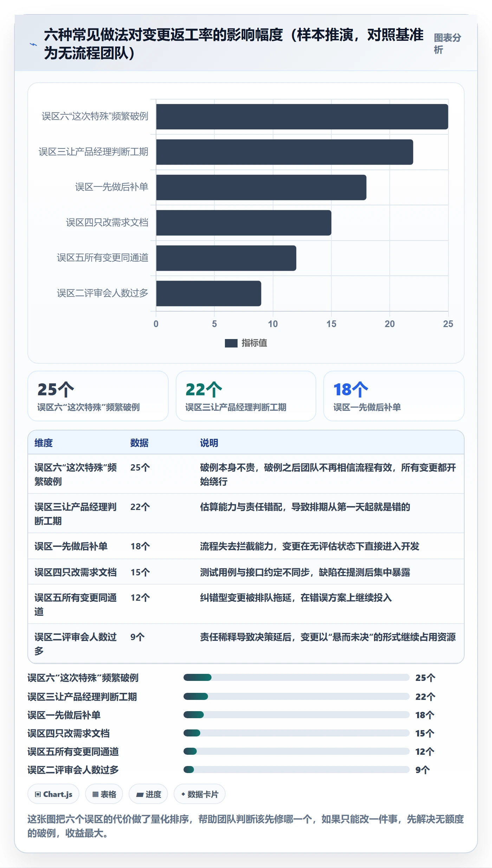The image size is (492, 868).
Task: Click the progress bar for 误区一先做后补单
Action: tap(296, 715)
